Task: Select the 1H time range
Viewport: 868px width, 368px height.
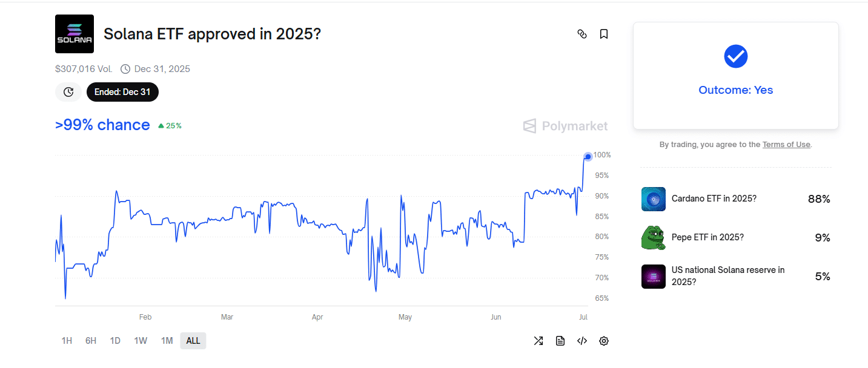Action: click(67, 341)
